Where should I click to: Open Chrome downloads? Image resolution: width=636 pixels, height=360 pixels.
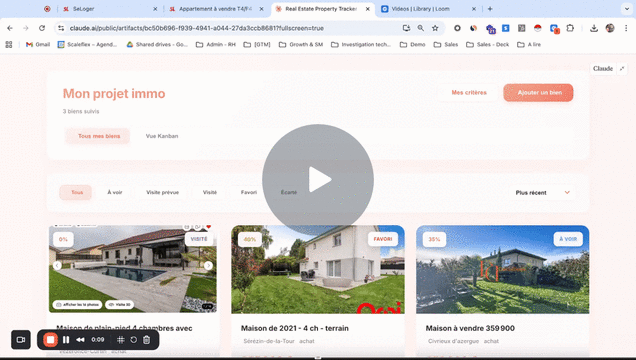594,28
